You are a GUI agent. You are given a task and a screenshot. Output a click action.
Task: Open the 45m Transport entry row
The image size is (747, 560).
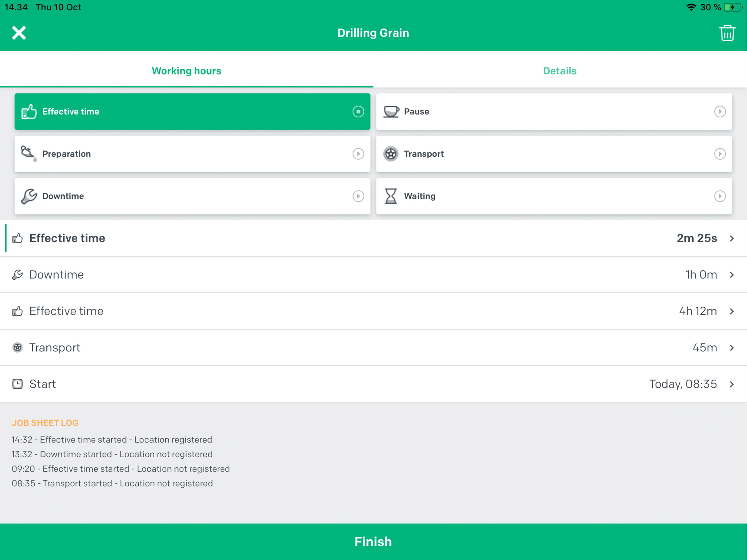pyautogui.click(x=373, y=348)
